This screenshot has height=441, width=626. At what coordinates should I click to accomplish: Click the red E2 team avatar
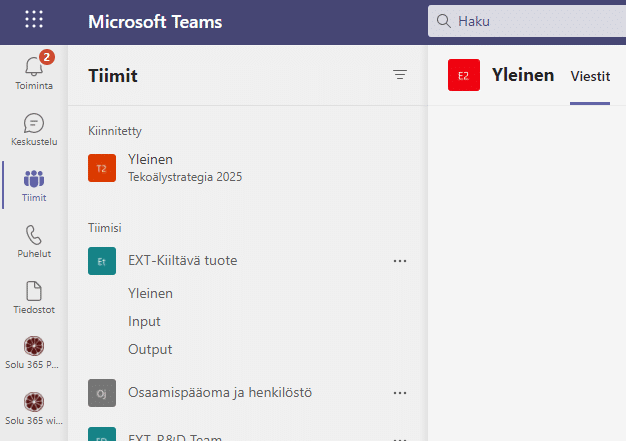(464, 75)
